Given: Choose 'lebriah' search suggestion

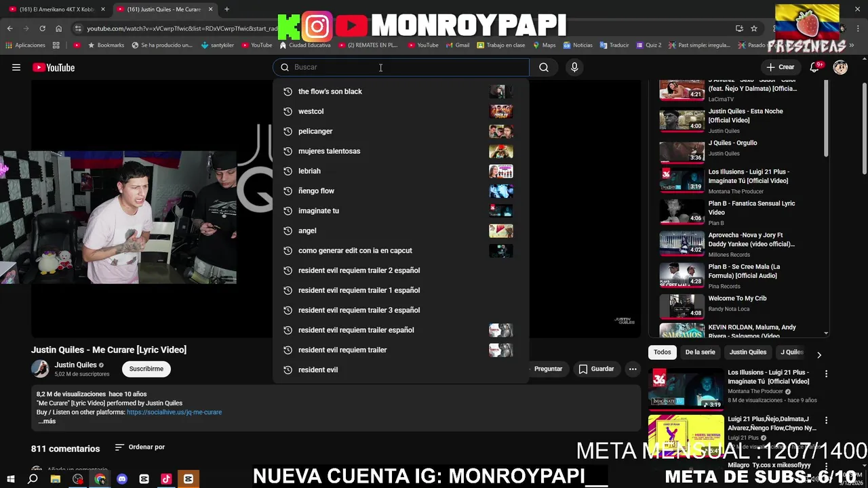Looking at the screenshot, I should 400,171.
